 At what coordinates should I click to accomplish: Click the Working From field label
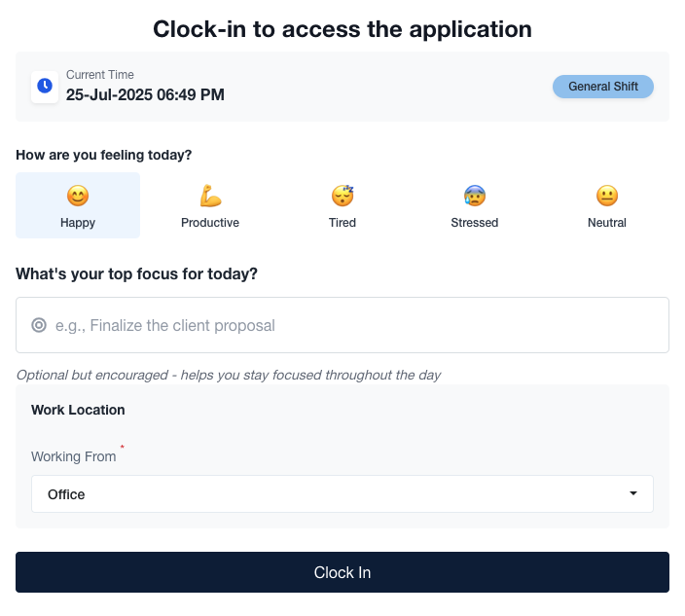click(73, 456)
